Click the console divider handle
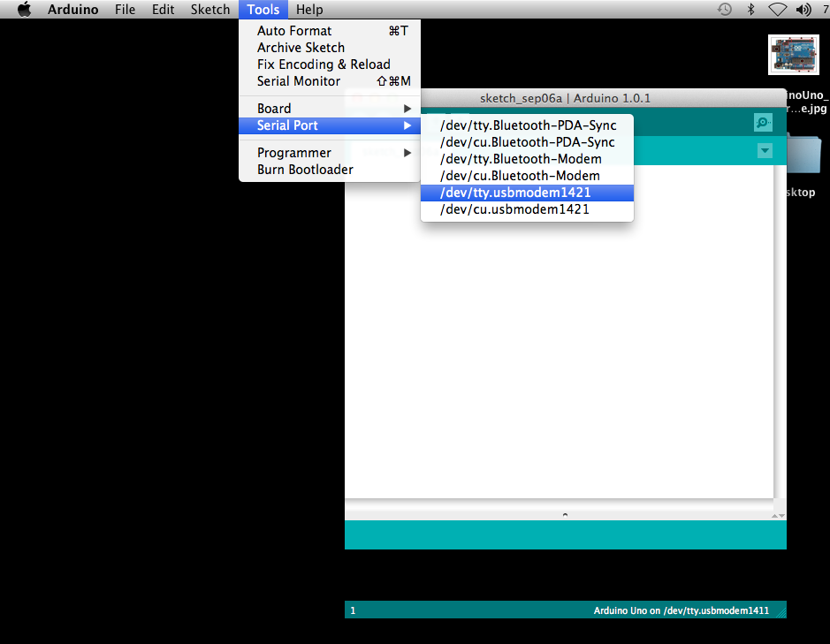This screenshot has width=830, height=644. click(566, 514)
